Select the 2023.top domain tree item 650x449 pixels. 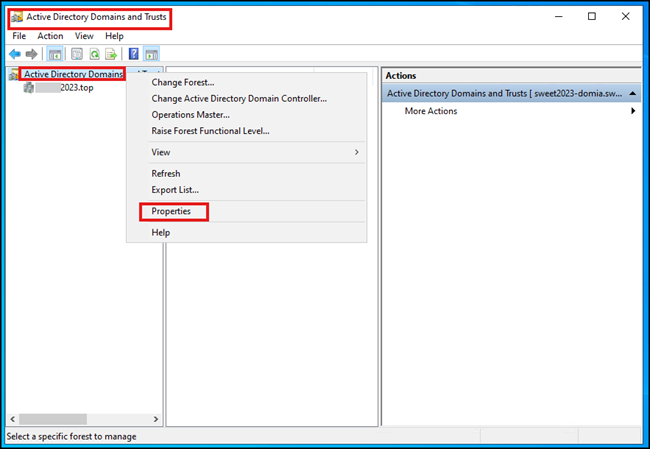point(64,87)
